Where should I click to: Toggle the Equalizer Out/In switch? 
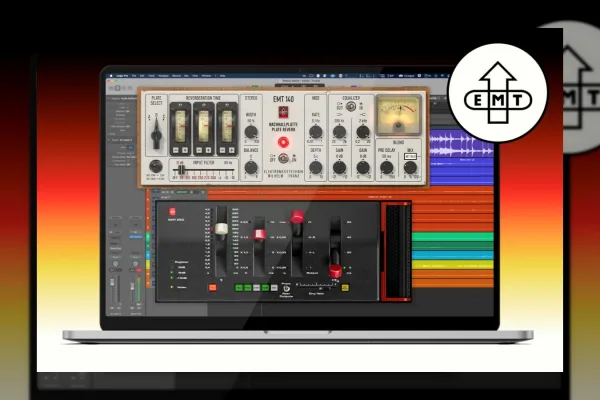(351, 107)
